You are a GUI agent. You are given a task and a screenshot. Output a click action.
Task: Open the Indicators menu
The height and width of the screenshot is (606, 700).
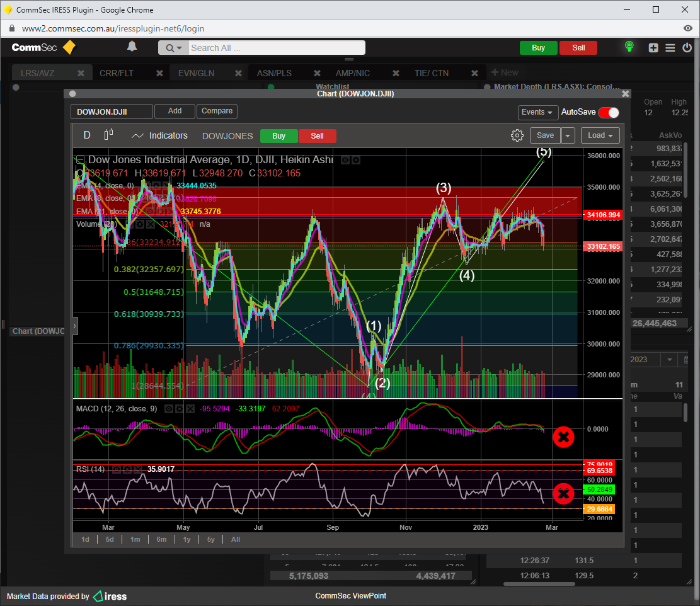(159, 135)
